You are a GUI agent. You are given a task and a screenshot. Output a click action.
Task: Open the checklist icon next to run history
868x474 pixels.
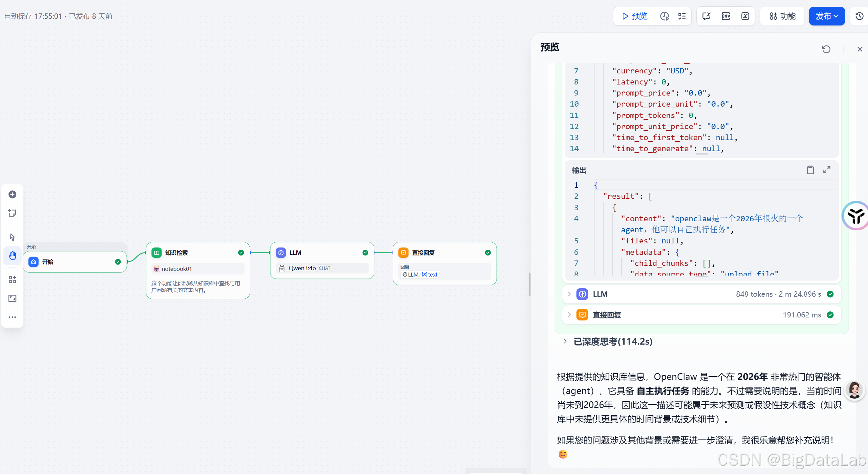[682, 16]
